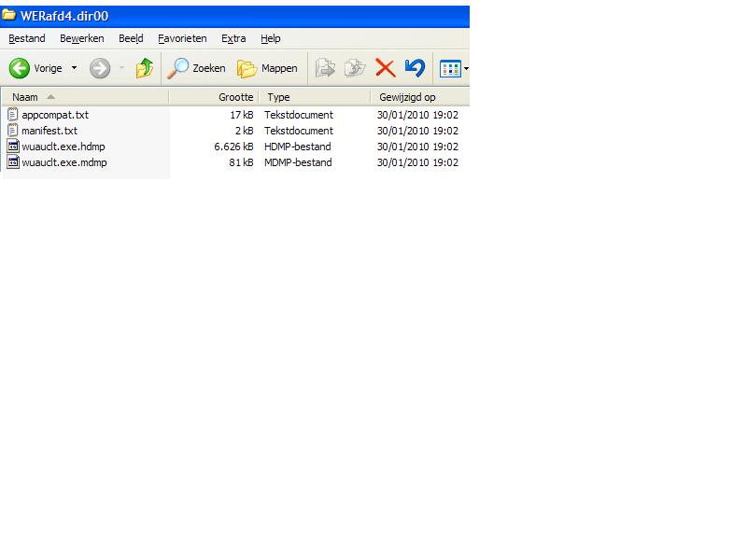Click the green Vorige back arrow icon
The width and height of the screenshot is (747, 560).
point(20,68)
